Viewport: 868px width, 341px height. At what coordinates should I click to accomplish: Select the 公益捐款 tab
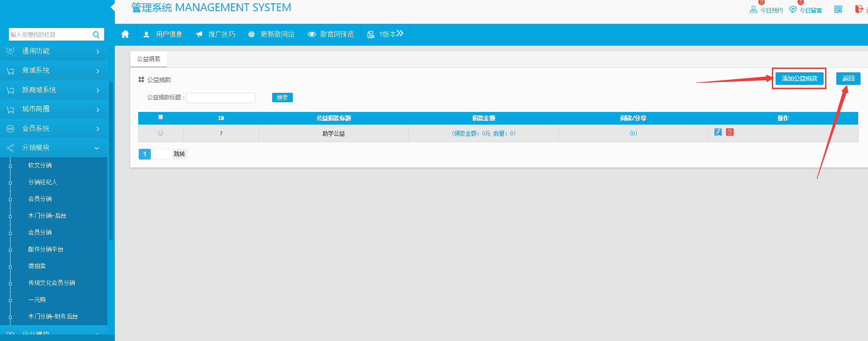click(x=148, y=59)
